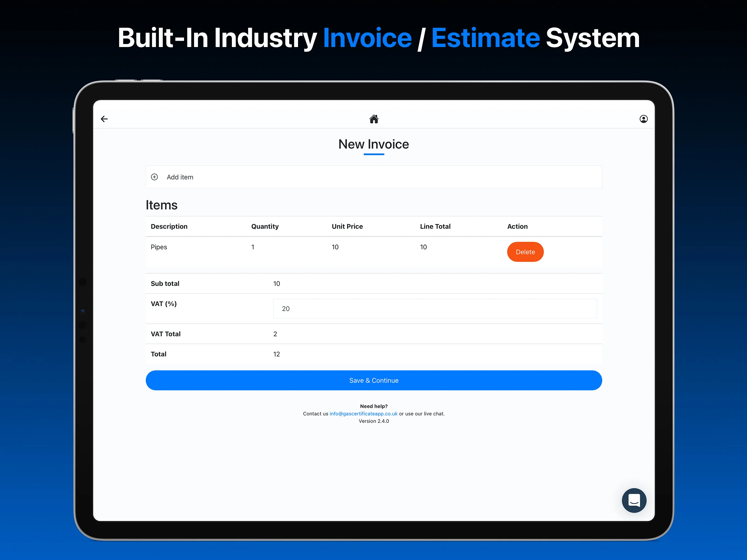Open the info@gascertificateapp.co.uk email link
Screen dimensions: 747x560
point(363,414)
